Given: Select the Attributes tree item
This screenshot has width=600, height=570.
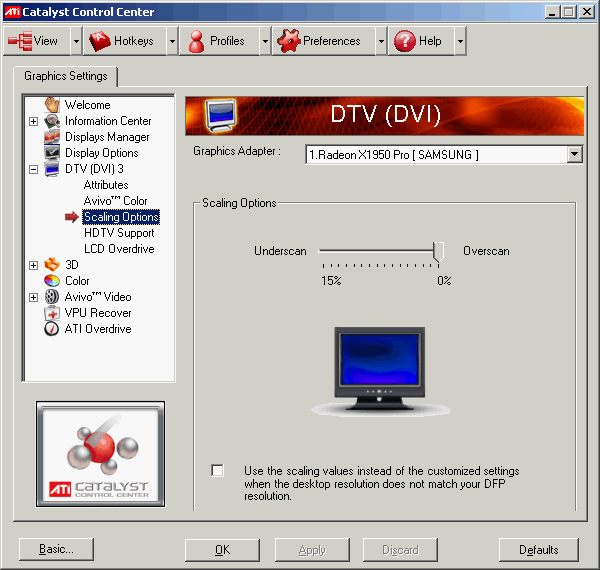Looking at the screenshot, I should 106,185.
